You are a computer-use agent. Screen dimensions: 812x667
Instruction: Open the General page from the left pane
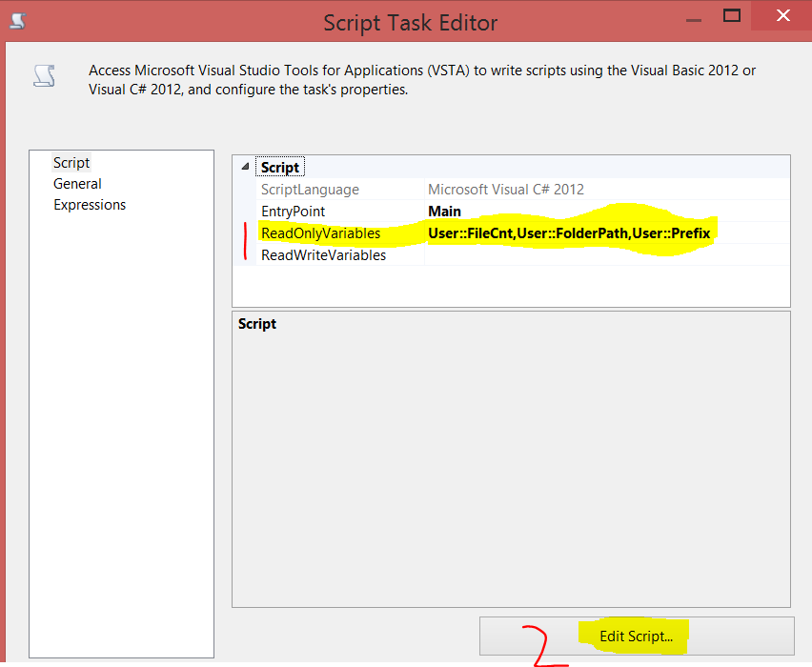(x=77, y=183)
